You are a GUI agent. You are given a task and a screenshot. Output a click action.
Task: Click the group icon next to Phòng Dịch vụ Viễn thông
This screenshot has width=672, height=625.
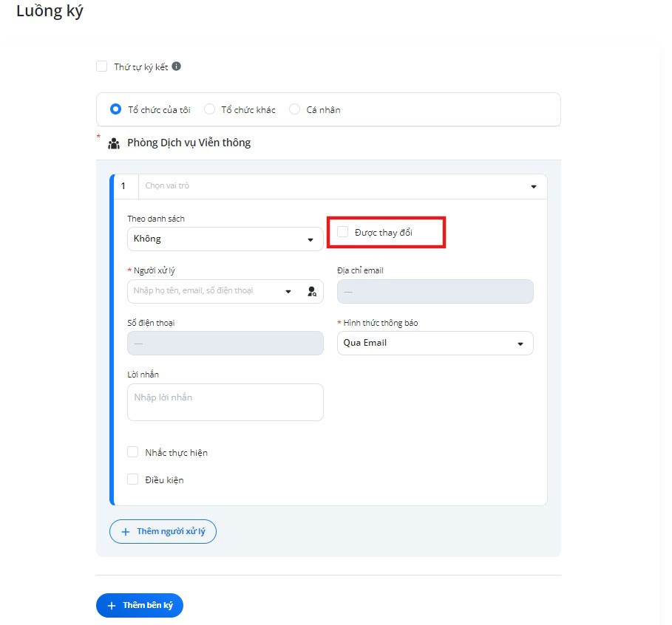[114, 143]
